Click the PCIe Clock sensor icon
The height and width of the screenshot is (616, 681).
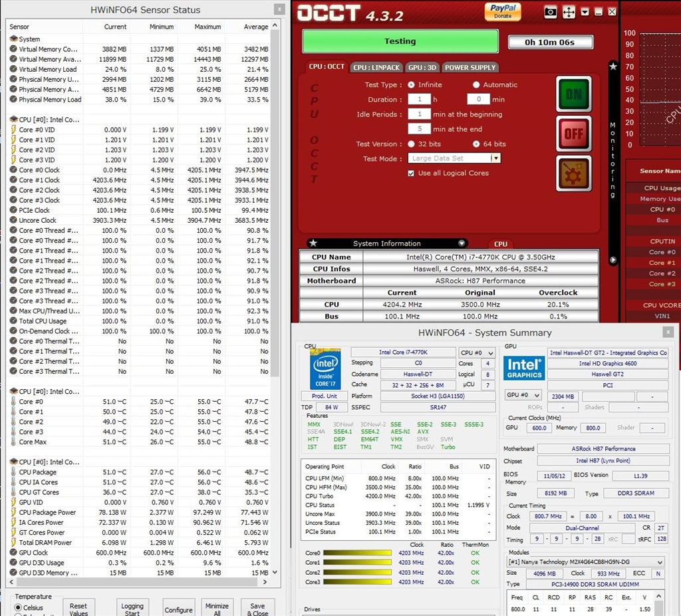pos(13,210)
